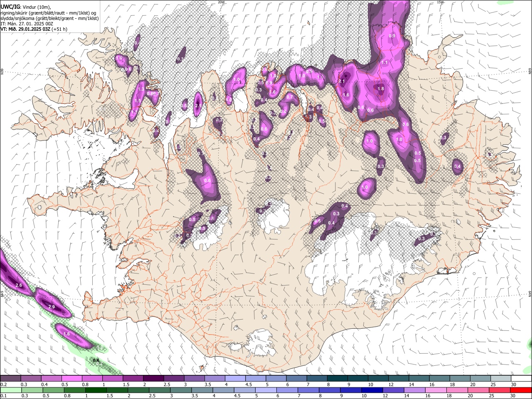Click the '0.7' snowfall value label

click(290, 97)
